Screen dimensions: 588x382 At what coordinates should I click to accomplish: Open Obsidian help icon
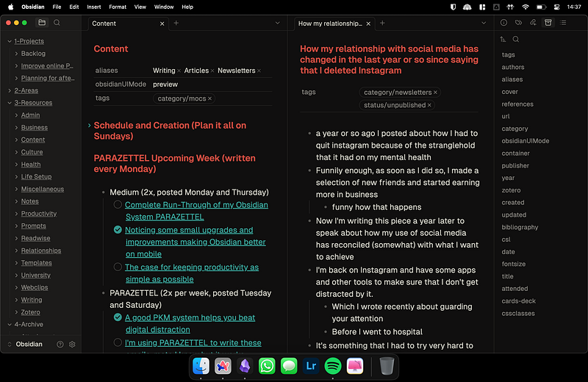pyautogui.click(x=60, y=344)
